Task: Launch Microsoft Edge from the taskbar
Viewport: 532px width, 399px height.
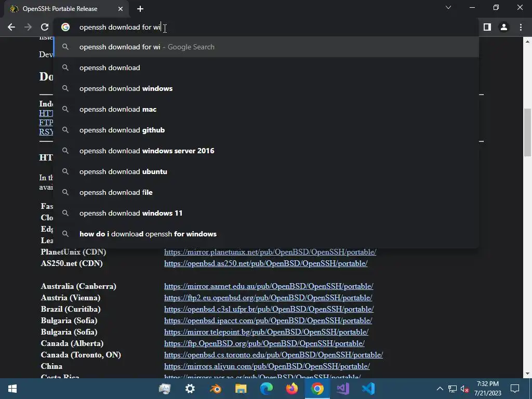Action: [x=267, y=389]
